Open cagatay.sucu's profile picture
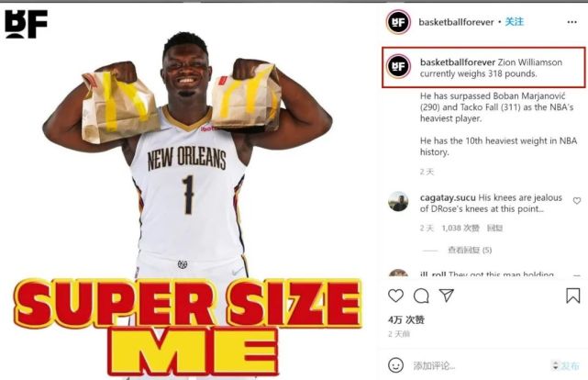The width and height of the screenshot is (588, 380). 398,201
